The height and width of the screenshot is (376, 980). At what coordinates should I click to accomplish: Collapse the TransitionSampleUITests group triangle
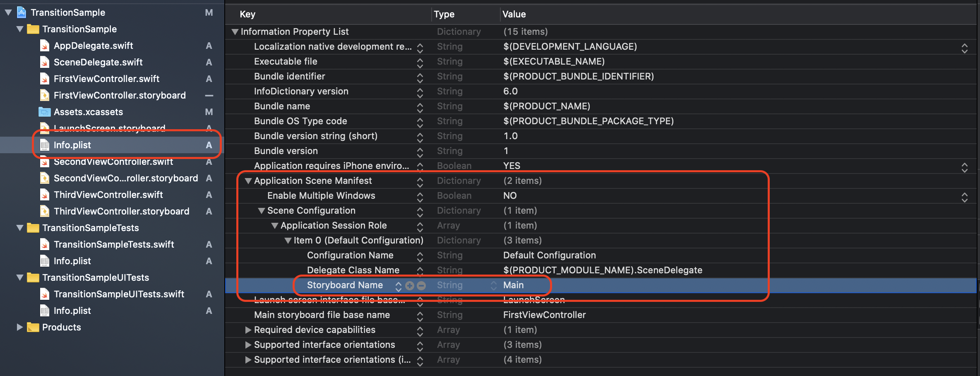pos(20,277)
